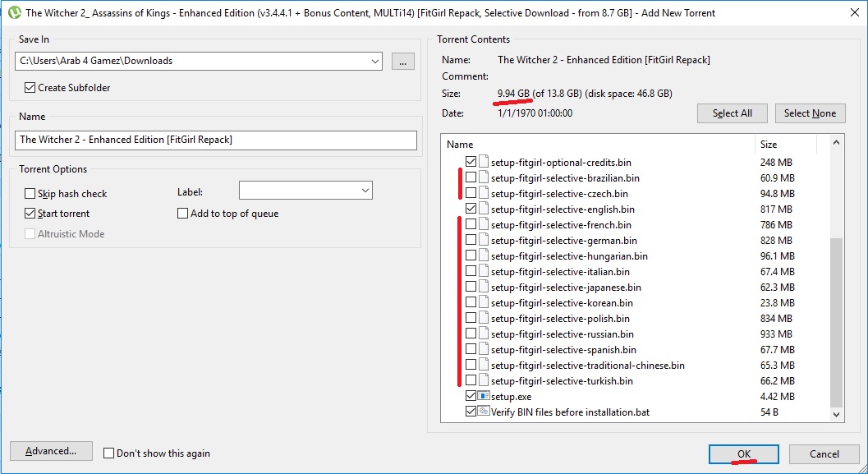Click the 817 MB size of english.bin
This screenshot has height=474, width=868.
pyautogui.click(x=776, y=209)
